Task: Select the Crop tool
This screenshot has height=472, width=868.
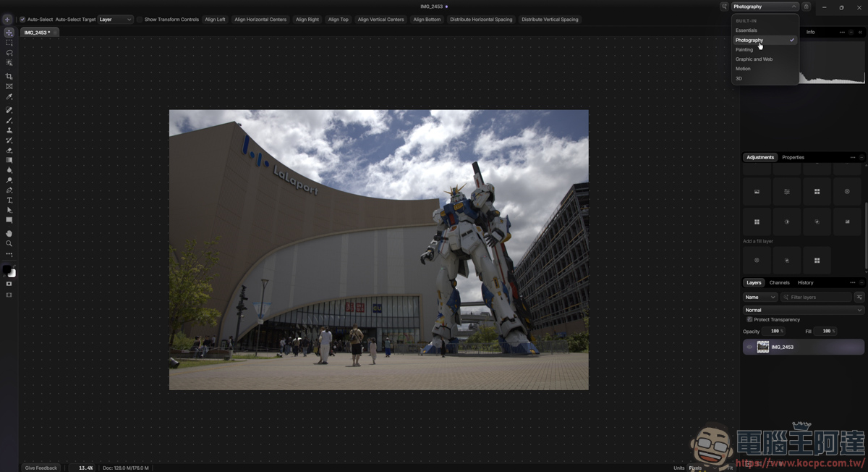Action: tap(9, 76)
